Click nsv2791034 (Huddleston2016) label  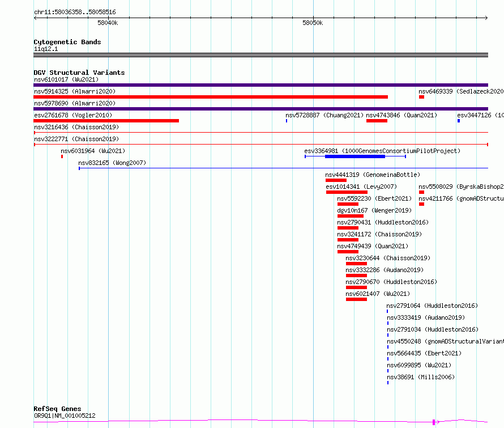(433, 329)
